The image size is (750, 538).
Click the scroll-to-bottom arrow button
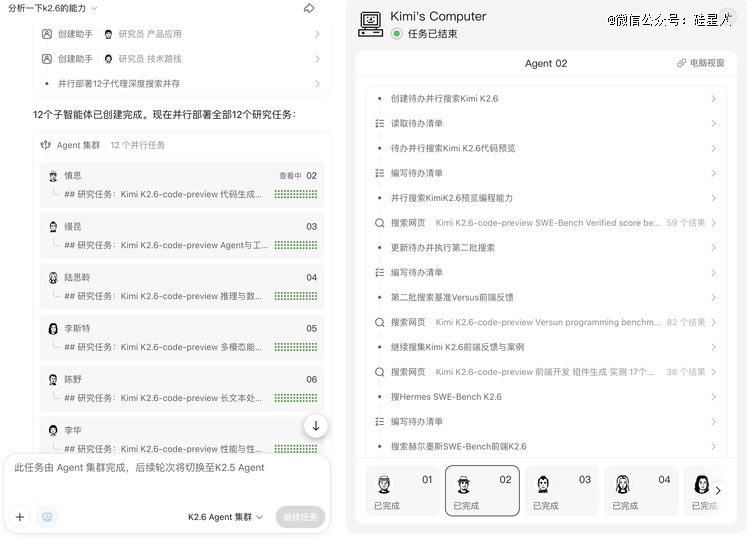[x=316, y=426]
